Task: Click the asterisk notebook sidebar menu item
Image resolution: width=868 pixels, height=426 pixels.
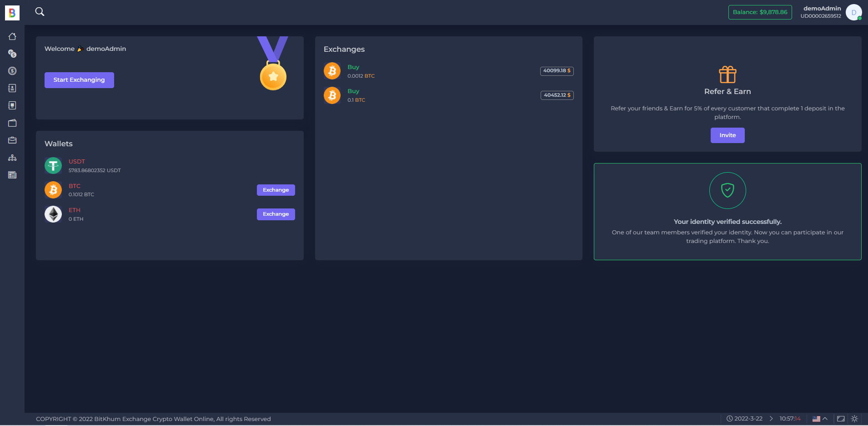Action: coord(12,88)
